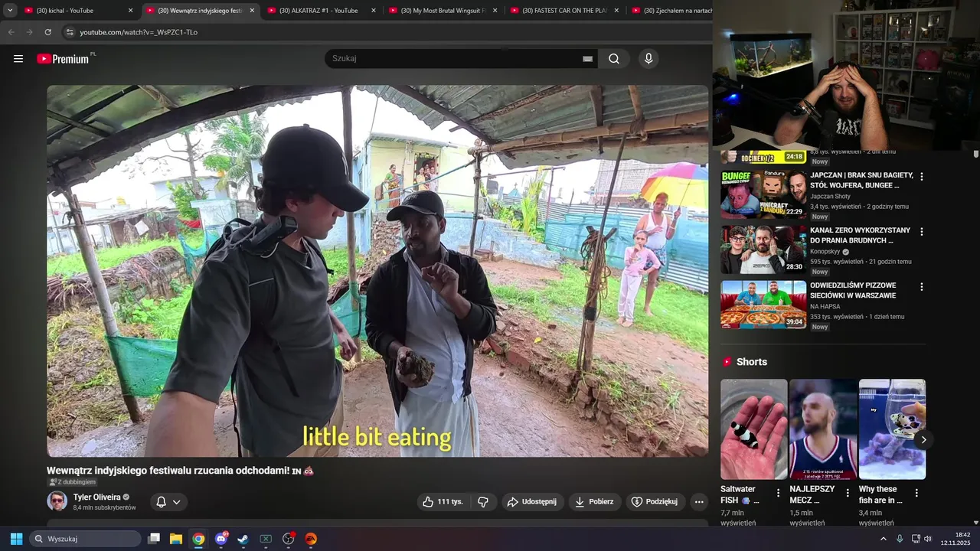The image size is (980, 551).
Task: Go back with the browser back arrow
Action: [x=11, y=32]
